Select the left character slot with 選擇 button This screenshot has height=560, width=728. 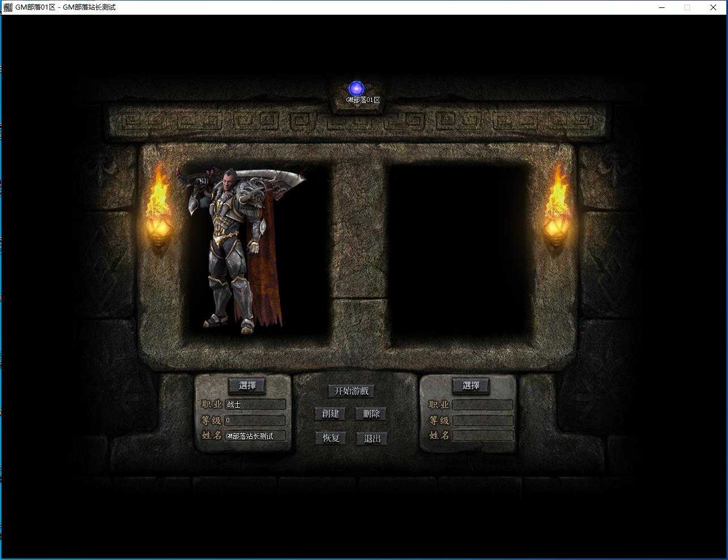[x=247, y=386]
